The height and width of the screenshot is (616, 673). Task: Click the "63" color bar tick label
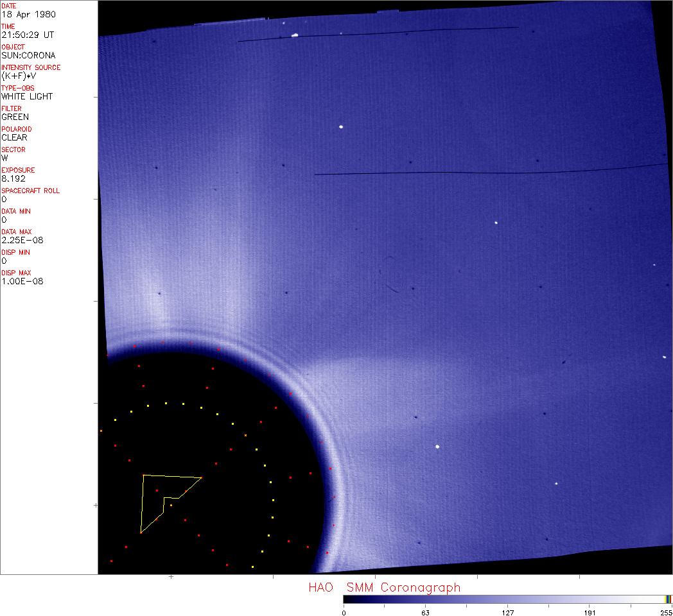(424, 612)
